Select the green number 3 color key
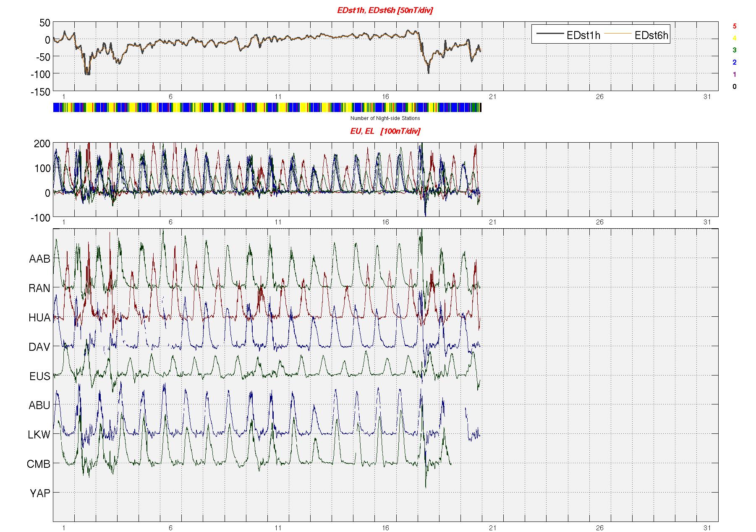Viewport: 756px width, 532px height. click(x=734, y=50)
